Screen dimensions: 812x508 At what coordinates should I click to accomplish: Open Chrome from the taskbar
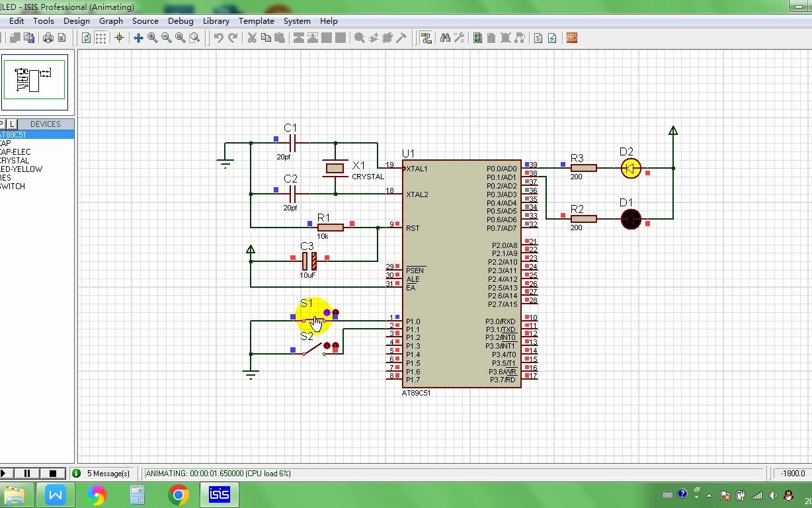coord(178,495)
